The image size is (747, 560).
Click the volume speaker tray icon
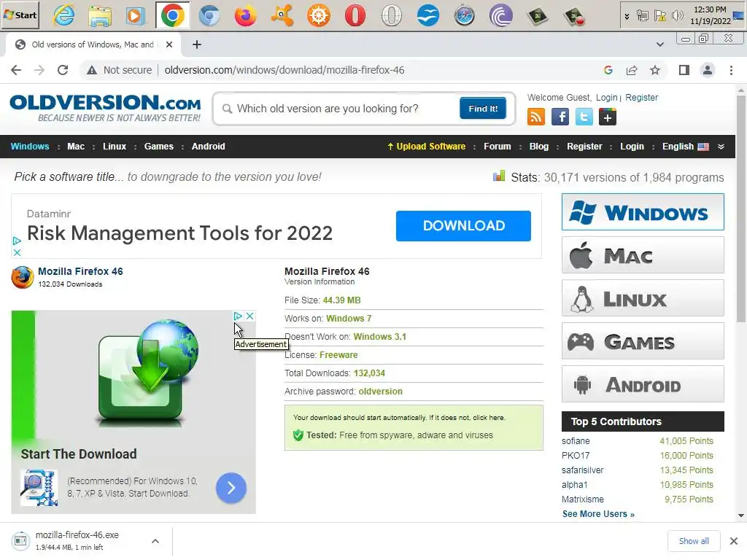(x=676, y=16)
